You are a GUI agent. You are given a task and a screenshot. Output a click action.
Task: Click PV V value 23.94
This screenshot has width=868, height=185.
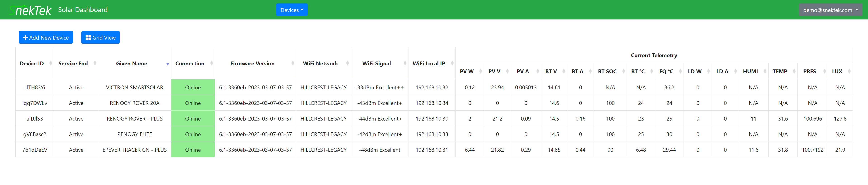(497, 87)
